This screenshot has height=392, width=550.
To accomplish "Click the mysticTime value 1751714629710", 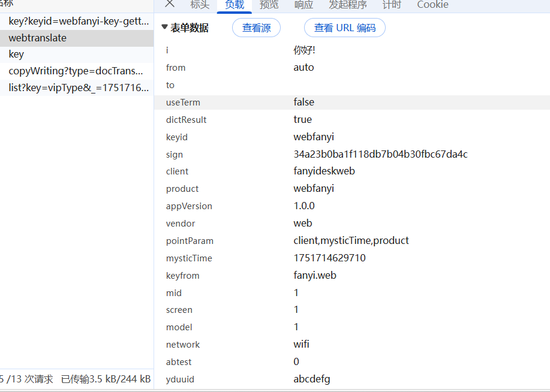I will tap(330, 258).
